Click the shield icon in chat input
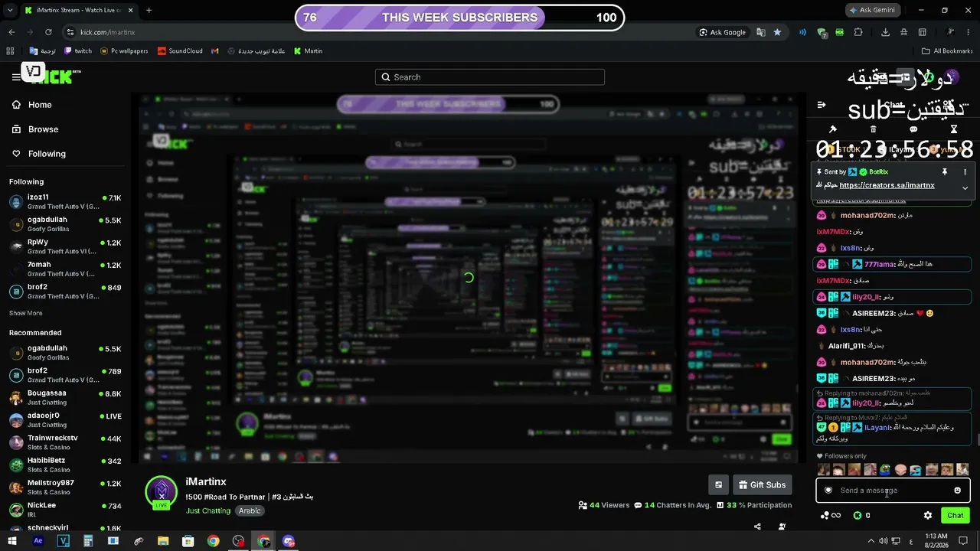The height and width of the screenshot is (551, 980). [828, 491]
